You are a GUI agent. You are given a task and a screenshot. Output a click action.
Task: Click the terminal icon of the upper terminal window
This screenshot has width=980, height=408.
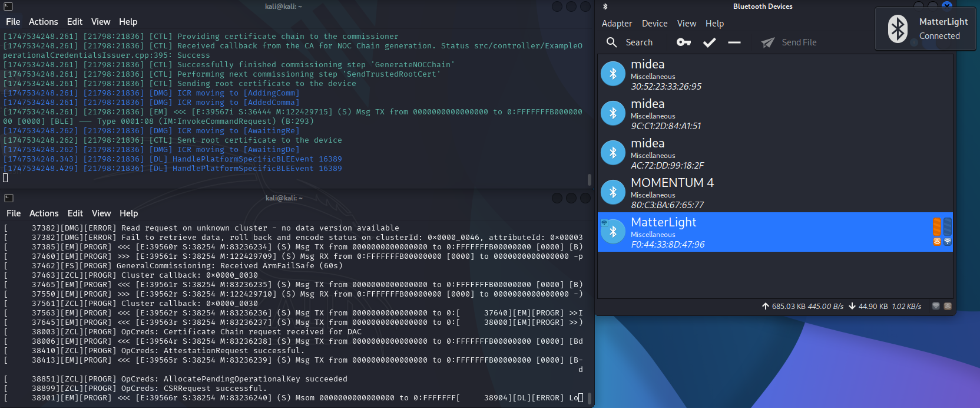[8, 6]
